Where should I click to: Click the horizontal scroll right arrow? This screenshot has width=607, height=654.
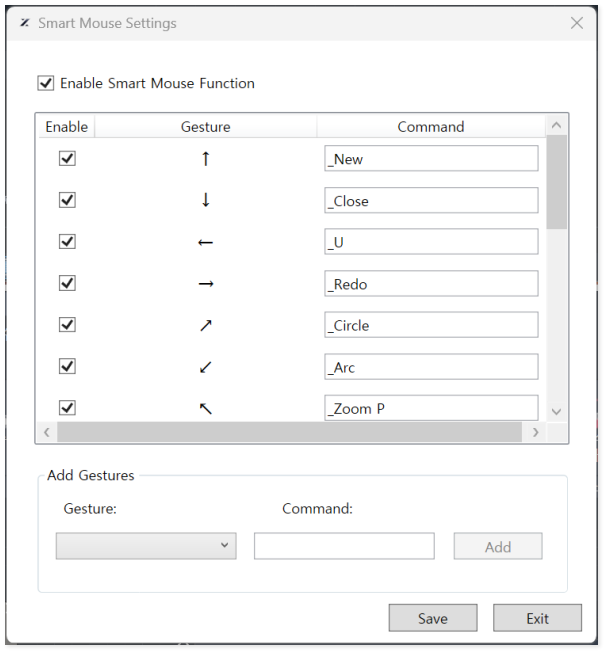(536, 432)
